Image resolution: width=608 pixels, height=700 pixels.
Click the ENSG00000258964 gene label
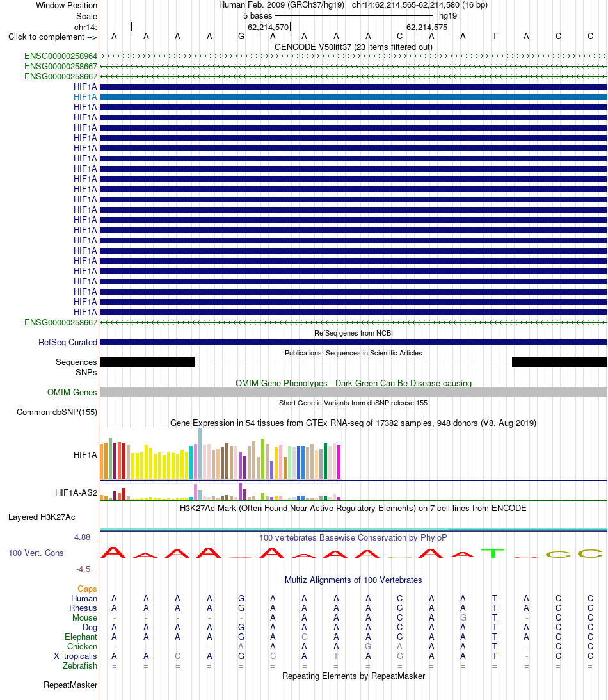pos(61,56)
